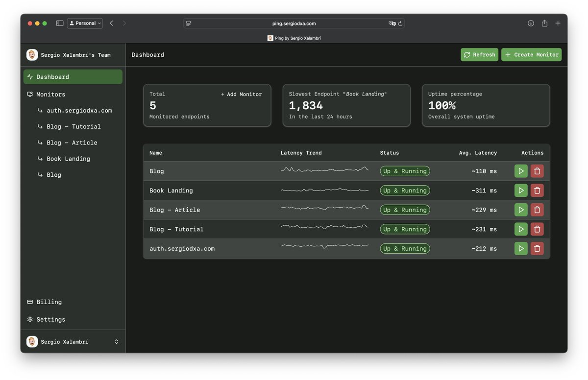Open a new Safari tab
Image resolution: width=588 pixels, height=380 pixels.
click(x=558, y=23)
